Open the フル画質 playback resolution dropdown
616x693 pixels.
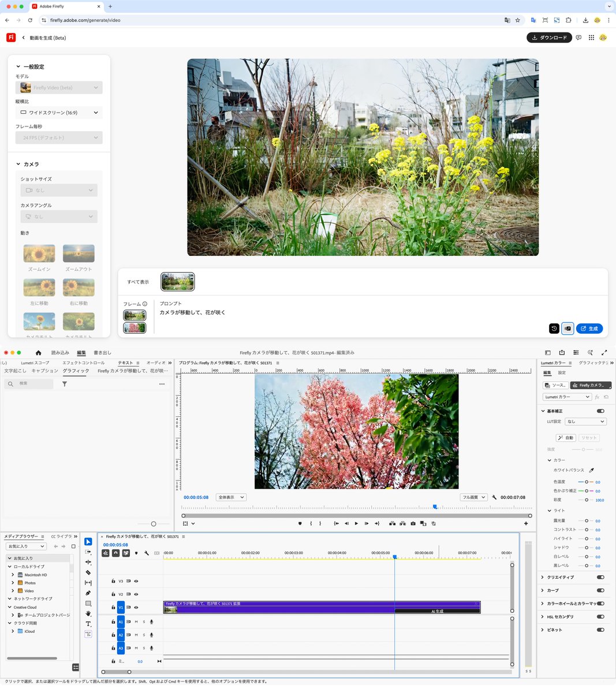point(473,497)
